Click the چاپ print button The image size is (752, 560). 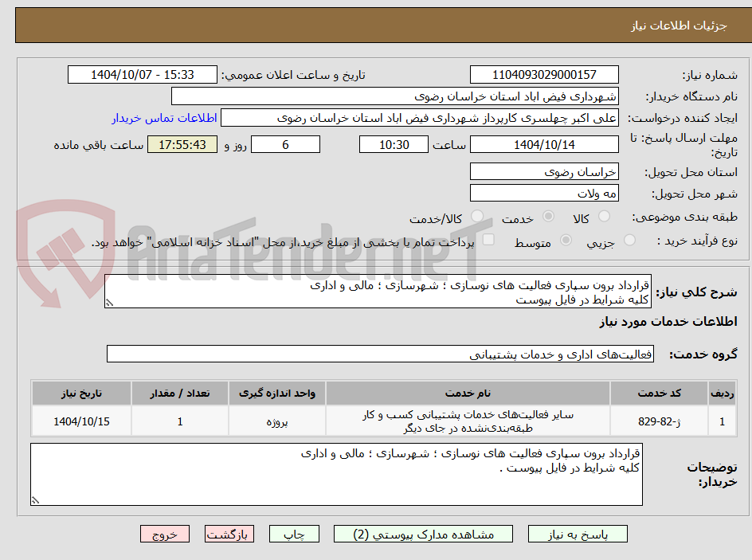tap(294, 534)
